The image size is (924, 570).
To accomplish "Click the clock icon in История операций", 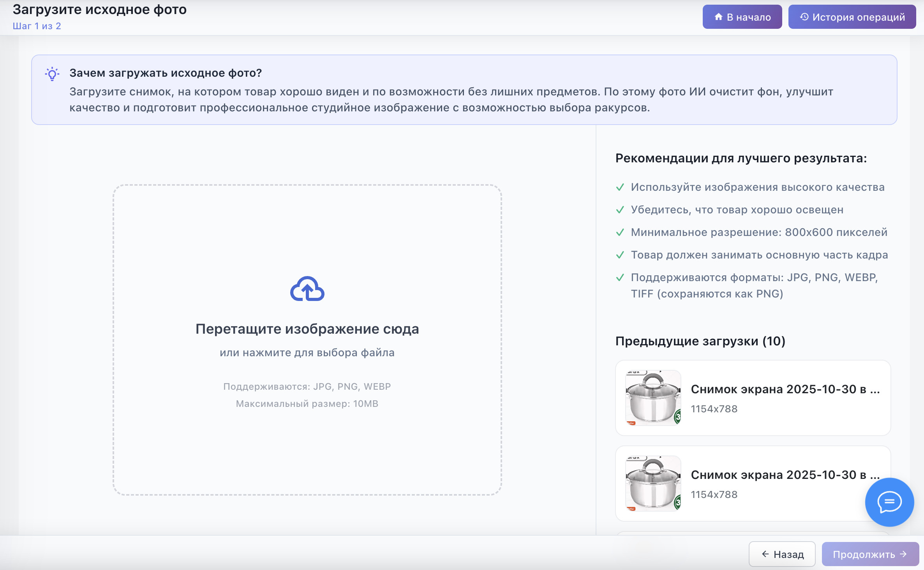I will (804, 17).
